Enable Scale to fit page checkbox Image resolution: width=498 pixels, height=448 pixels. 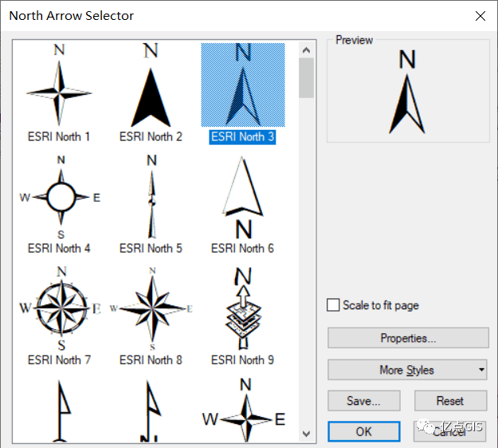click(333, 305)
